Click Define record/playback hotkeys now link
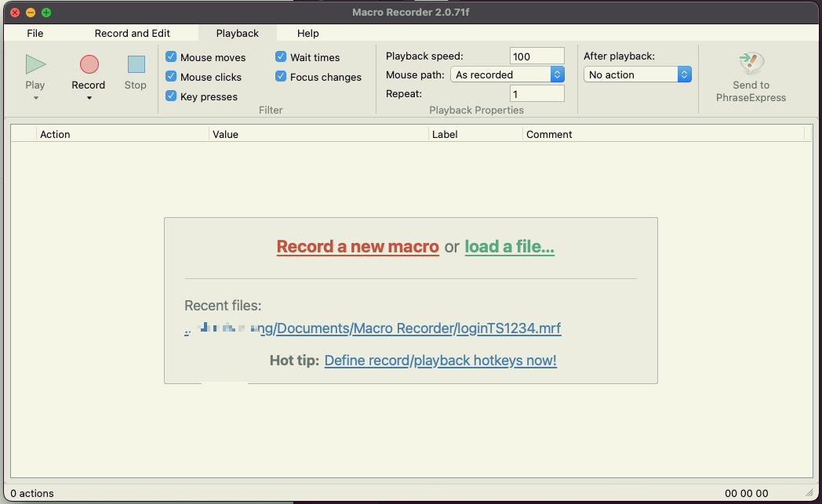Image resolution: width=822 pixels, height=504 pixels. 440,361
